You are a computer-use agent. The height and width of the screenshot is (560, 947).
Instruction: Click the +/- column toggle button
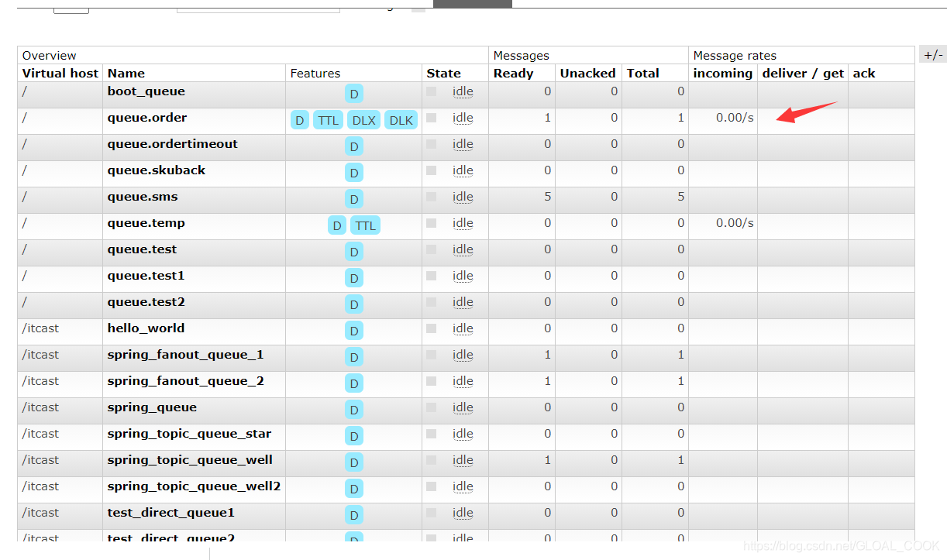coord(933,55)
